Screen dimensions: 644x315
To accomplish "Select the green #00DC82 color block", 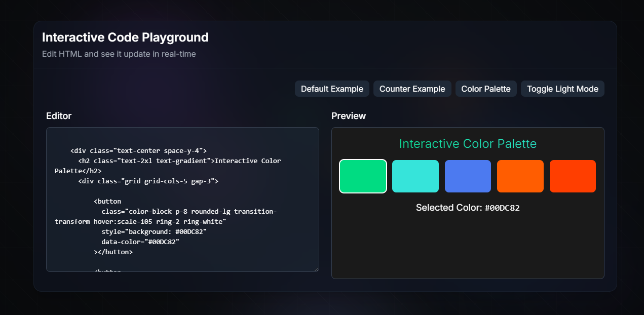I will 363,176.
